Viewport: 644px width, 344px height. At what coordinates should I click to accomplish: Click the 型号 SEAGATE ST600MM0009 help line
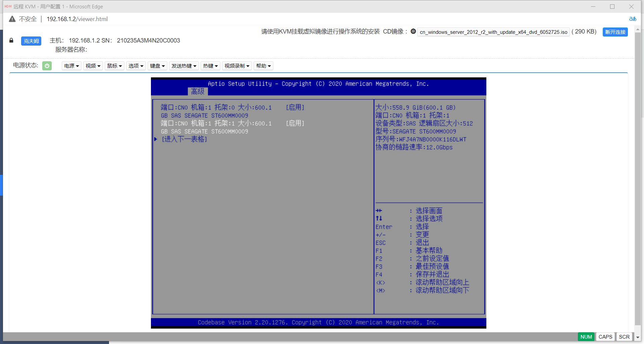[x=416, y=131]
